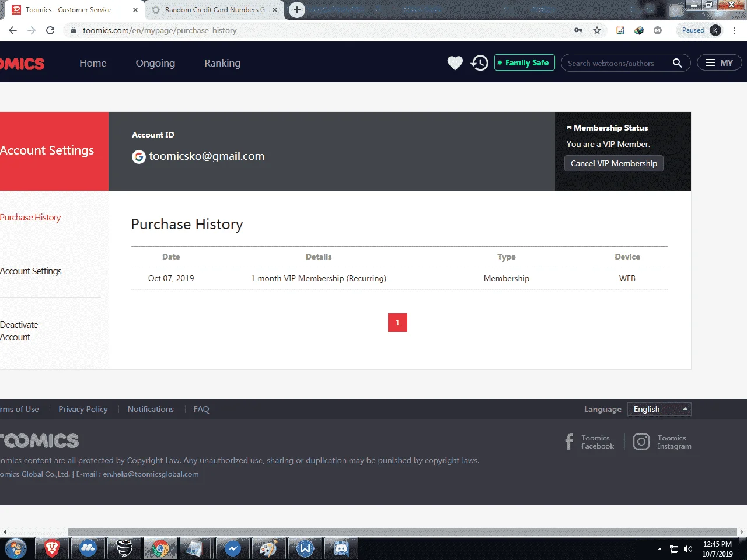Go to the Home menu

(x=93, y=63)
